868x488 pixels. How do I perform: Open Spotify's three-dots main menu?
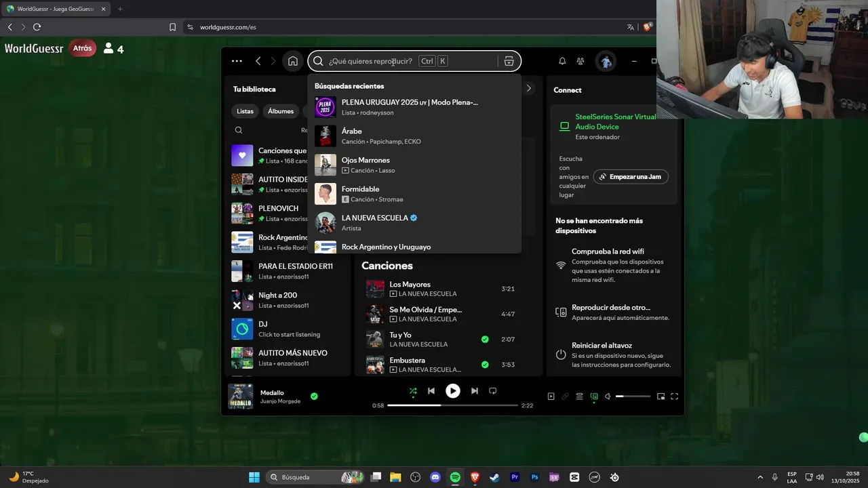click(x=237, y=61)
